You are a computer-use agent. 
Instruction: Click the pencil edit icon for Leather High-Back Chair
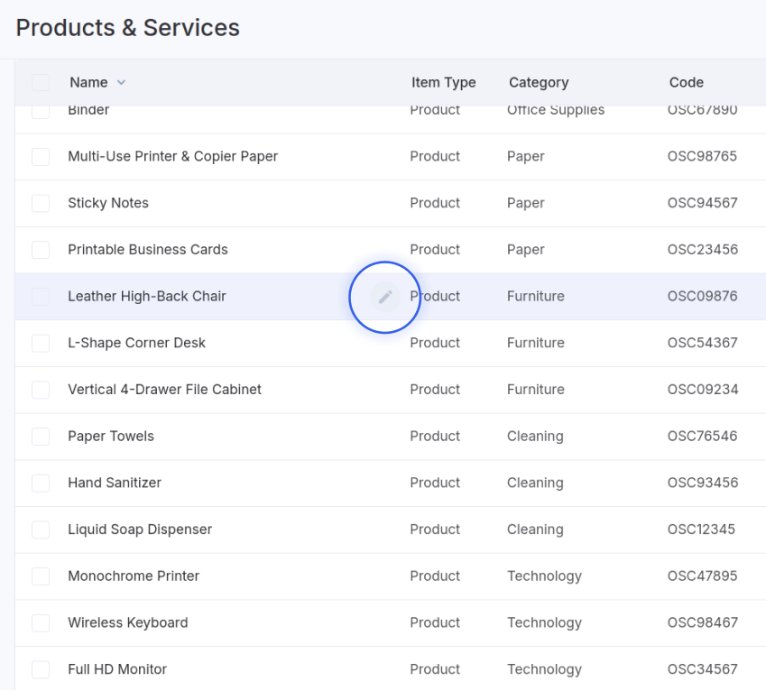coord(385,297)
